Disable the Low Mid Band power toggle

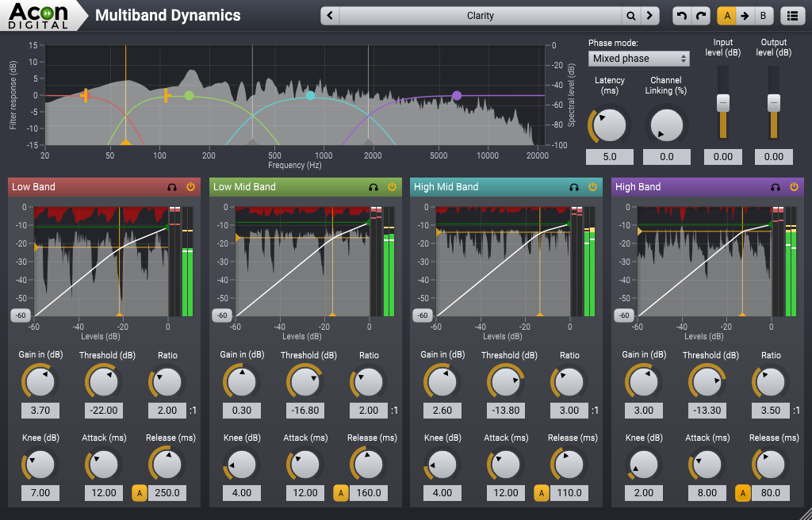click(x=392, y=187)
